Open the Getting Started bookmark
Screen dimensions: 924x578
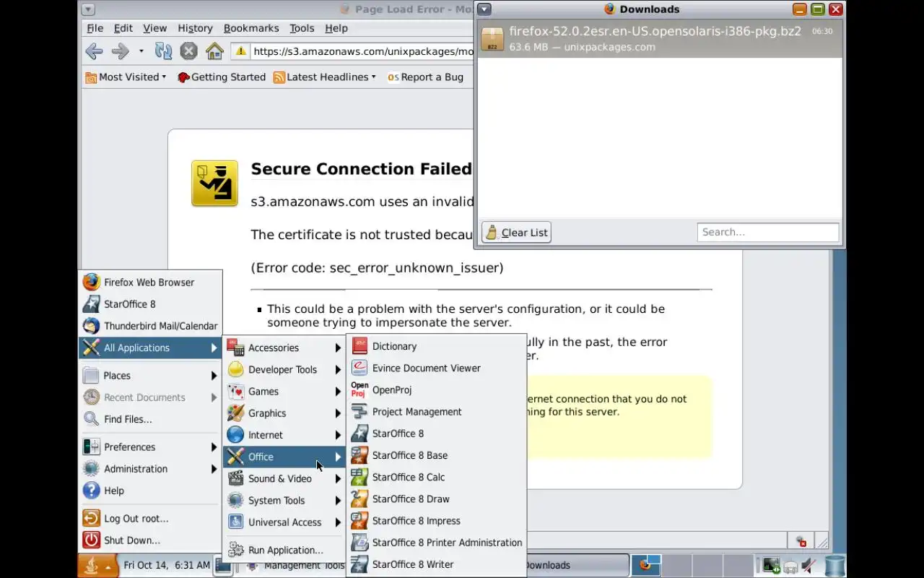(x=222, y=77)
